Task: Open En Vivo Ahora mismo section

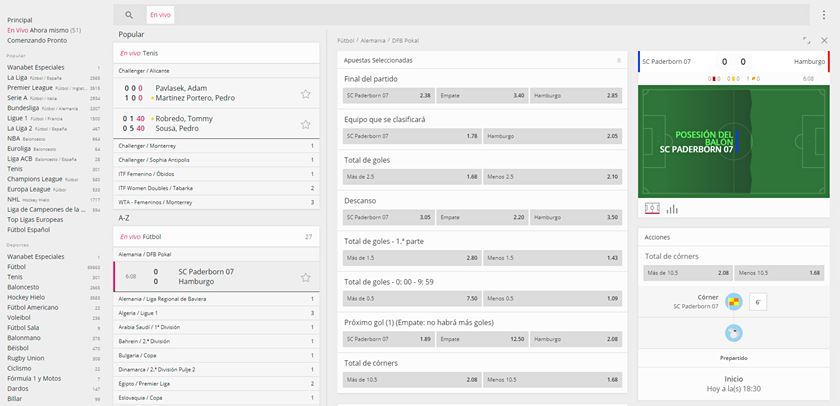Action: coord(44,30)
